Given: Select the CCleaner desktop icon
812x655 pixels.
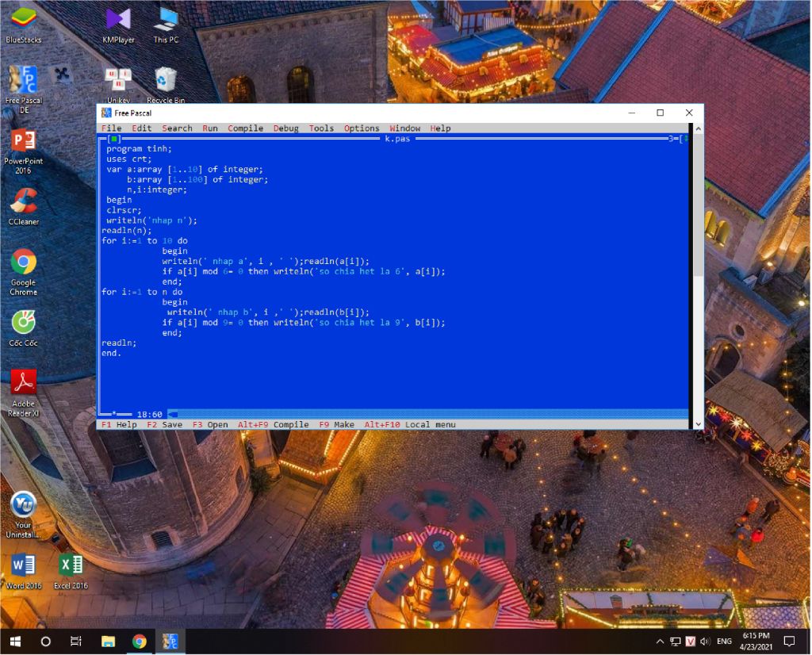Looking at the screenshot, I should (23, 207).
